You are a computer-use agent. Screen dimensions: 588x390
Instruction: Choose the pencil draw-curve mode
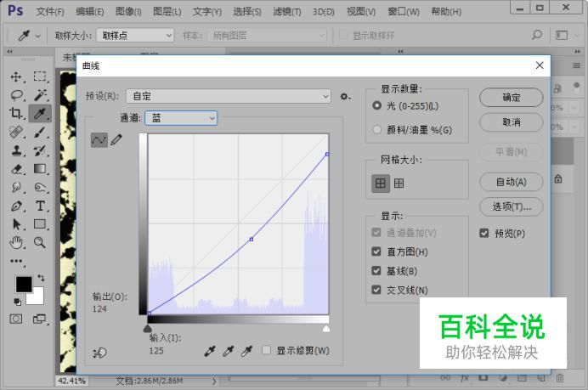(116, 140)
